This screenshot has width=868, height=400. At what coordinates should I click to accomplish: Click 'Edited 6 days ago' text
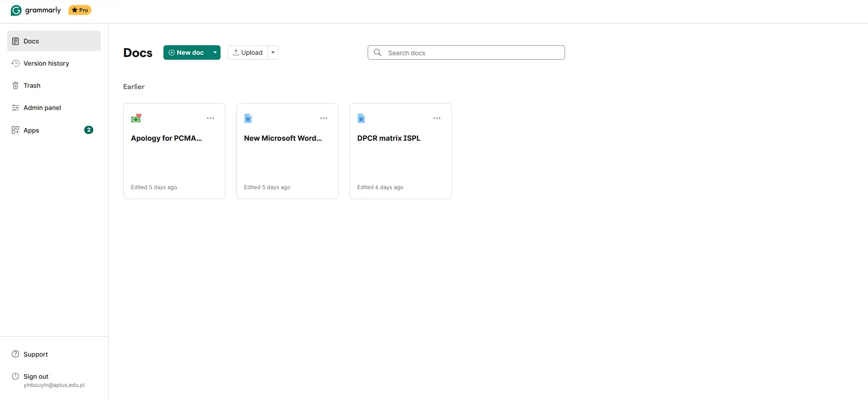point(380,187)
